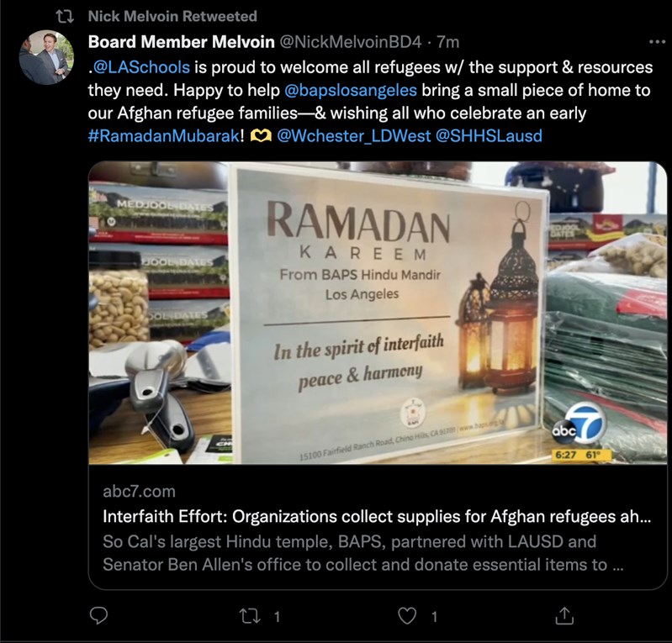This screenshot has height=643, width=672.
Task: Click the reply speech bubble icon
Action: coord(98,616)
